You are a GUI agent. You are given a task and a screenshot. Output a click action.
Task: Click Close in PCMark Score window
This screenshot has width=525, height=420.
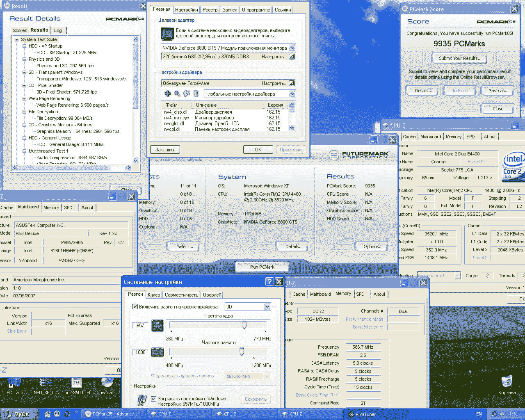pyautogui.click(x=498, y=109)
